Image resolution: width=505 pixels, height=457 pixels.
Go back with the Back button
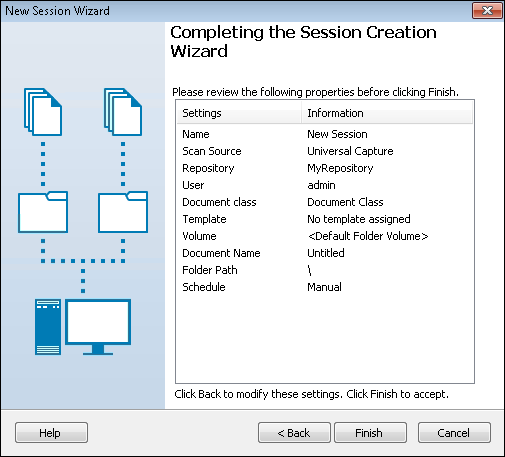pos(294,433)
